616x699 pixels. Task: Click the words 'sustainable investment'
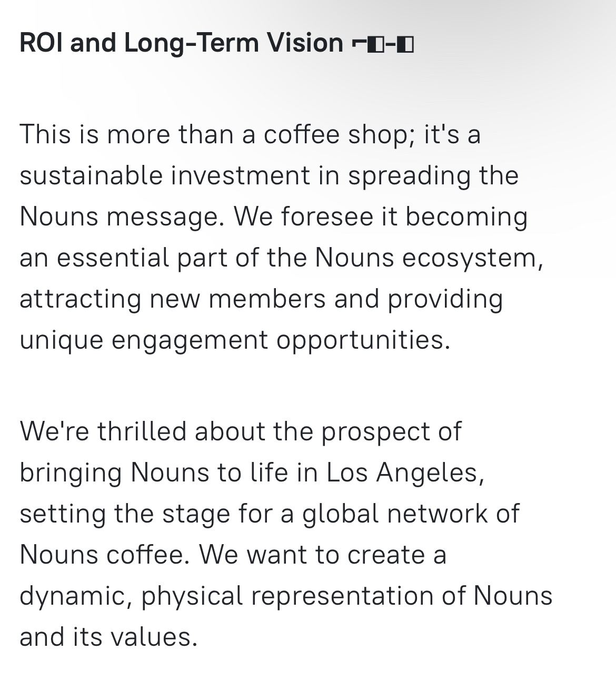165,175
